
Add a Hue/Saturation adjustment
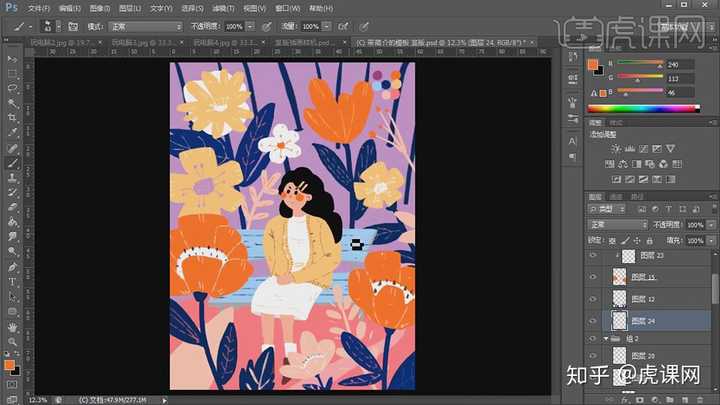point(609,164)
